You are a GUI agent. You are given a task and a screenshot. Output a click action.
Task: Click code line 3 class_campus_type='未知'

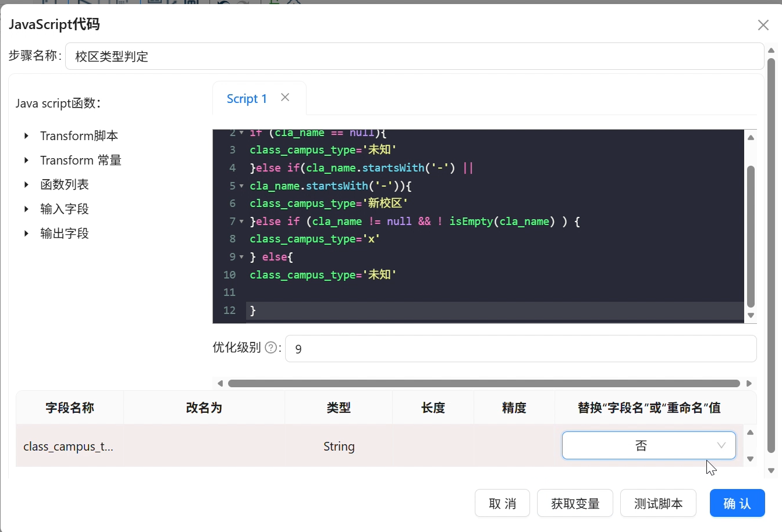(323, 150)
